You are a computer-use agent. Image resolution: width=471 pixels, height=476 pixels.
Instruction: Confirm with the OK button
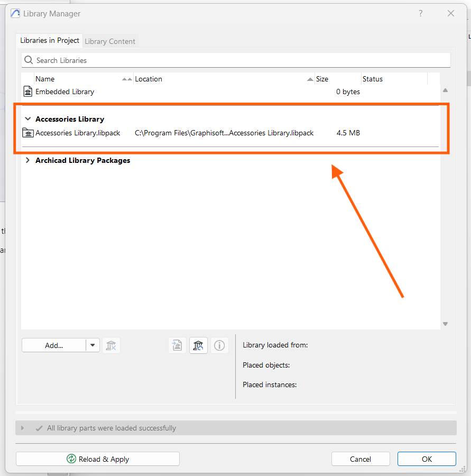click(427, 459)
